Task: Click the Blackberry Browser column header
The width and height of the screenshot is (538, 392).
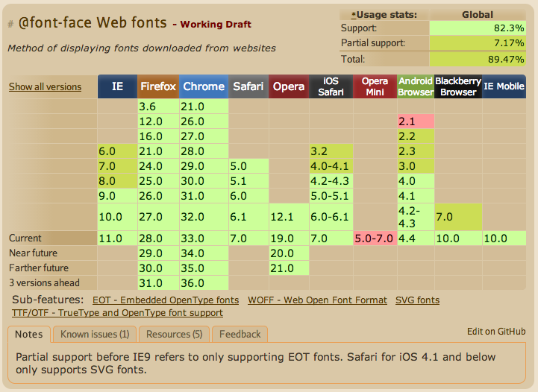Action: 458,86
